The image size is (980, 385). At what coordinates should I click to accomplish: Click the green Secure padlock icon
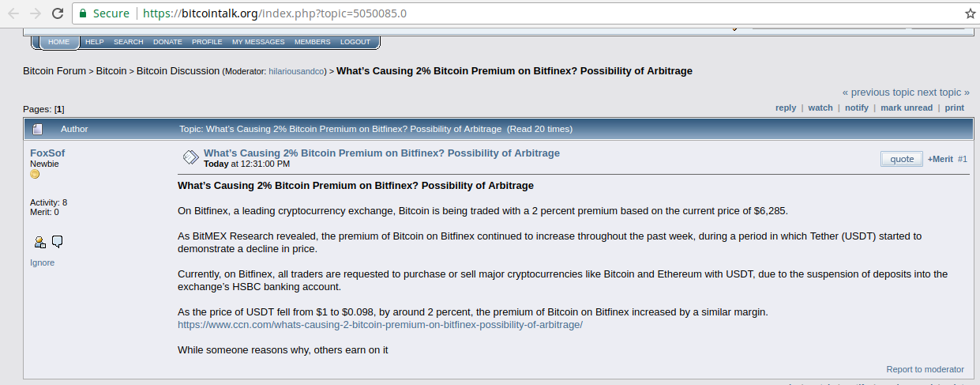point(84,13)
